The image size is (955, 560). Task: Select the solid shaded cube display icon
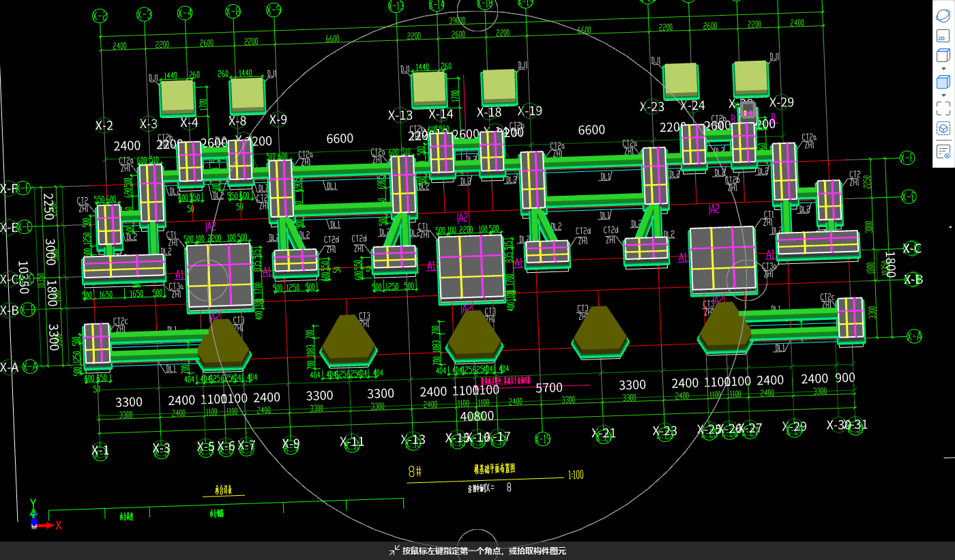pos(943,82)
